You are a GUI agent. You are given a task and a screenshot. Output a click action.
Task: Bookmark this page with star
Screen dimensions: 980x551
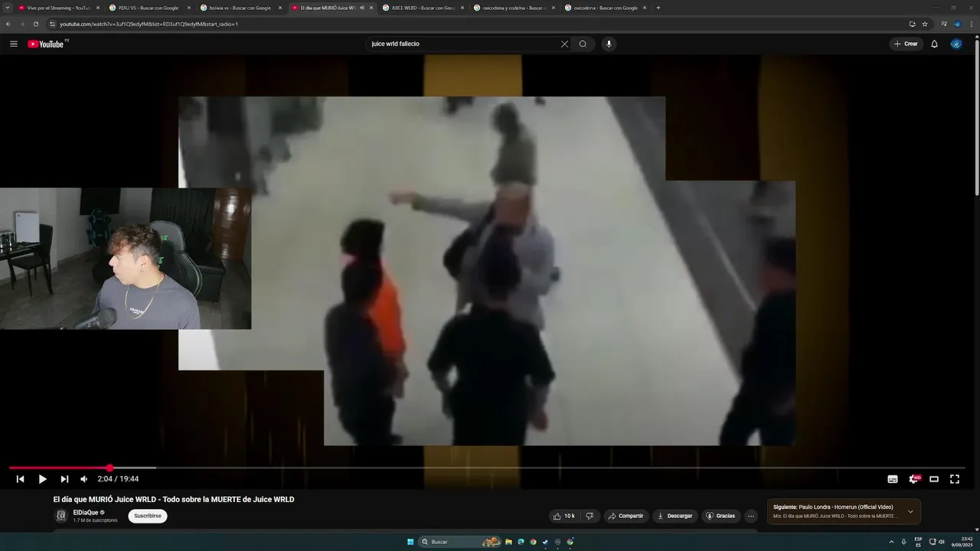point(925,24)
